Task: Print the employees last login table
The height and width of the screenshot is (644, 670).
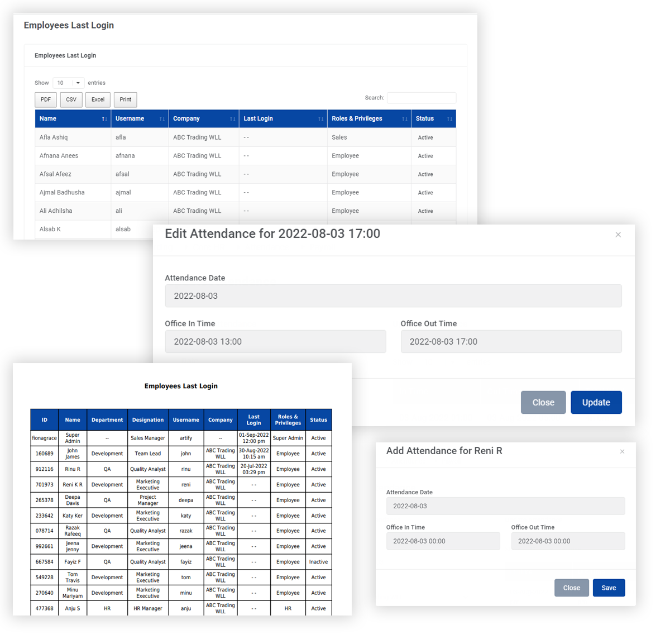Action: click(126, 99)
